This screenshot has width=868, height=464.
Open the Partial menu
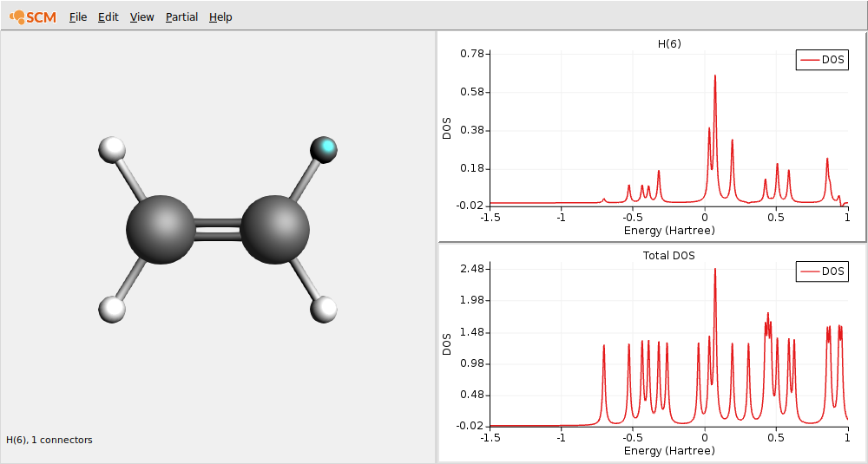tap(181, 16)
